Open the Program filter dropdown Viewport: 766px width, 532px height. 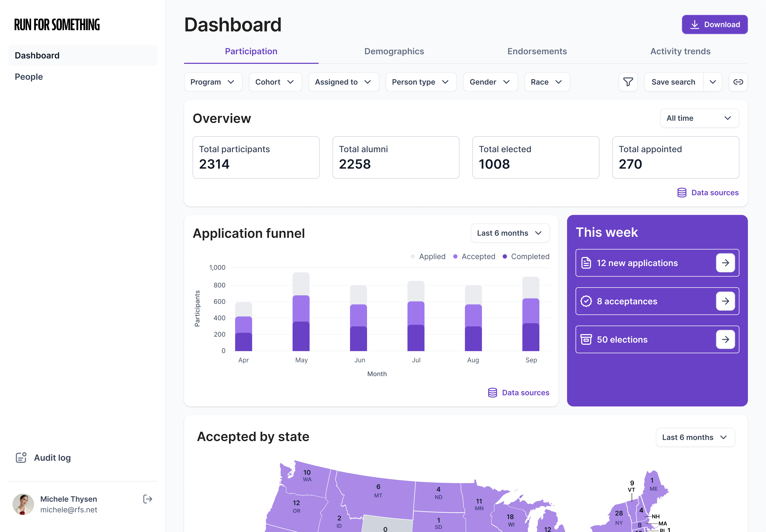pyautogui.click(x=213, y=82)
